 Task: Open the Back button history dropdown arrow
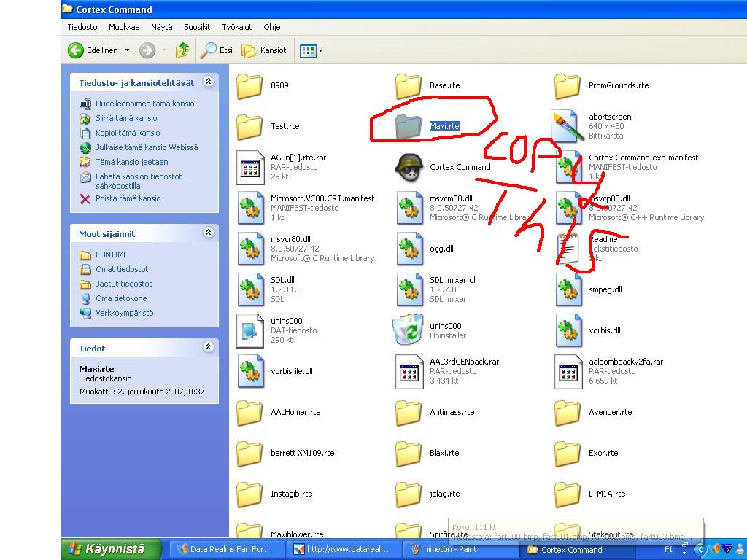[x=127, y=50]
